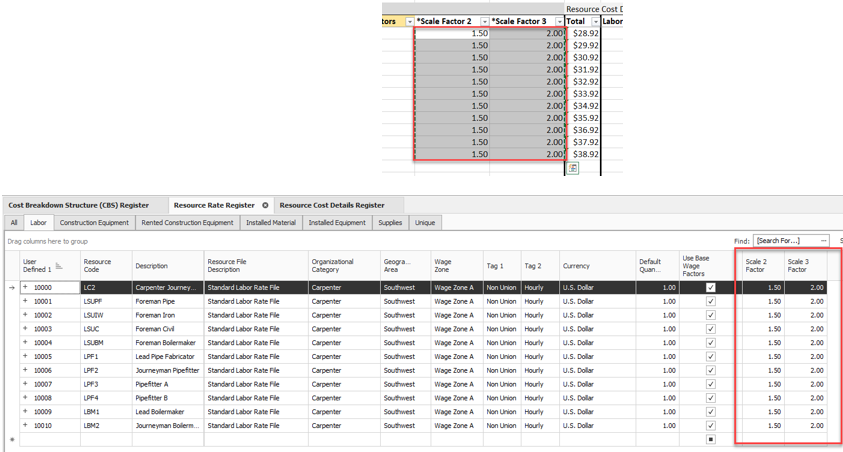Select the Lead Boilermaker description cell
The image size is (843, 452).
(168, 412)
